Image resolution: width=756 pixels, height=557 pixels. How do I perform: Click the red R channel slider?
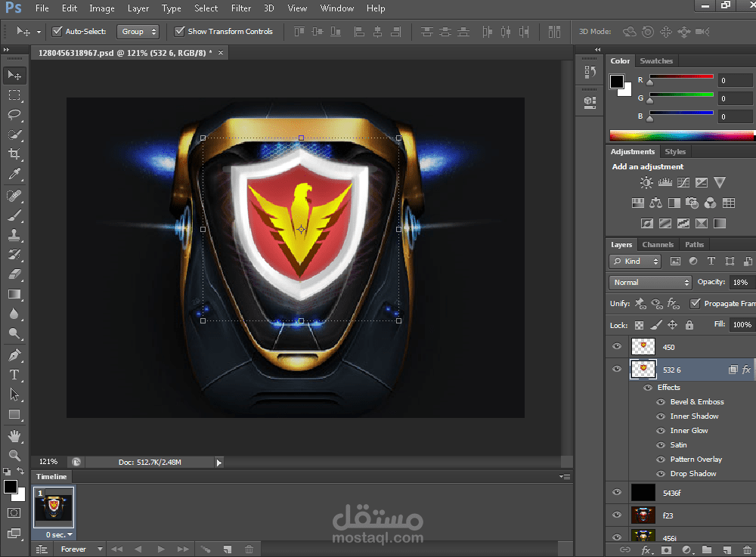click(x=681, y=77)
